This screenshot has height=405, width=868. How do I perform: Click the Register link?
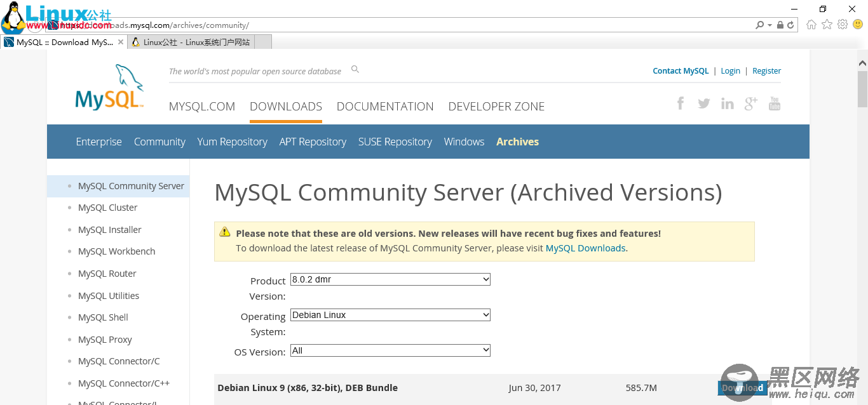click(766, 71)
